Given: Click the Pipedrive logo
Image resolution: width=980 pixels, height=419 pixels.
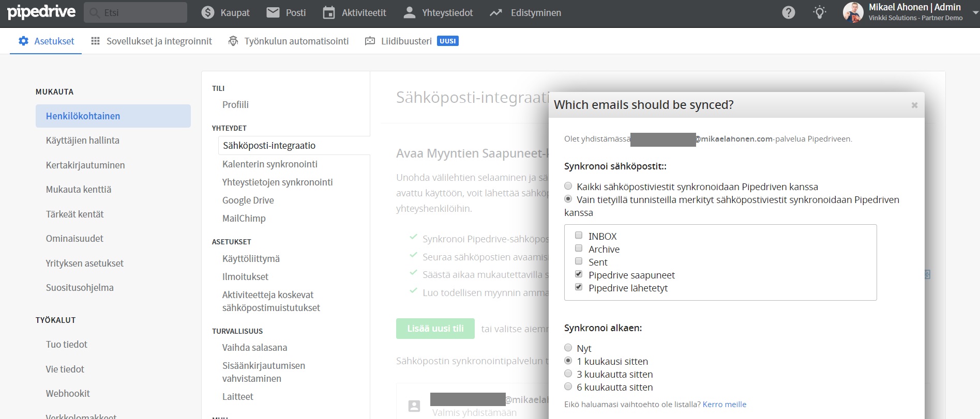Looking at the screenshot, I should pos(41,12).
